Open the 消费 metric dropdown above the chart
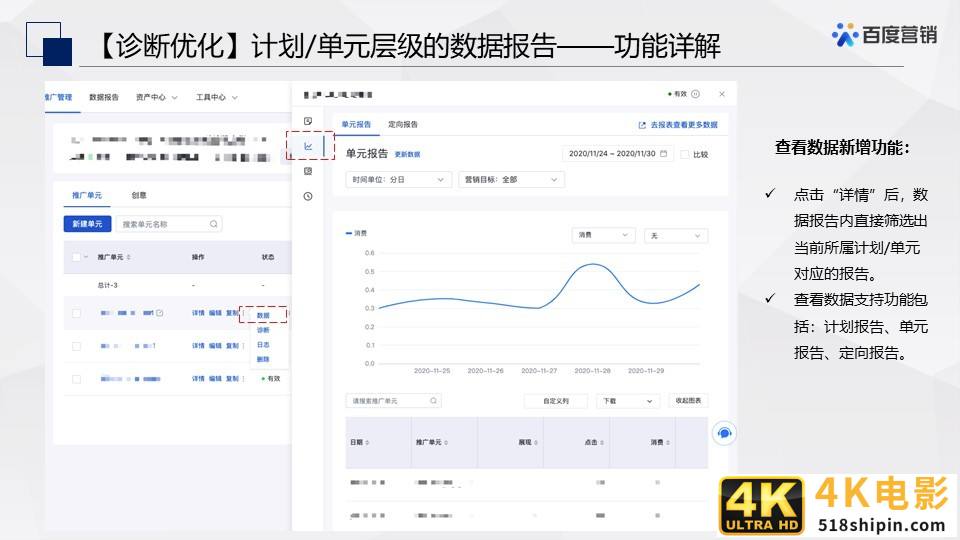This screenshot has width=960, height=540. (x=604, y=235)
